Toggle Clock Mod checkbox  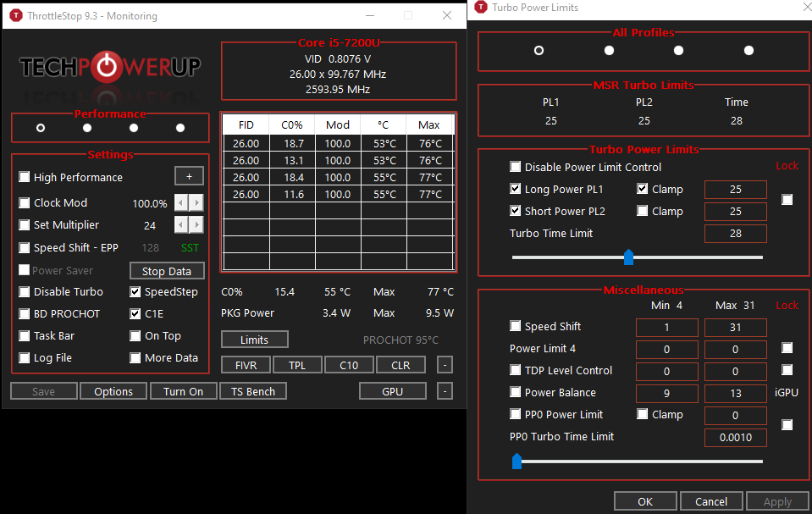(25, 202)
